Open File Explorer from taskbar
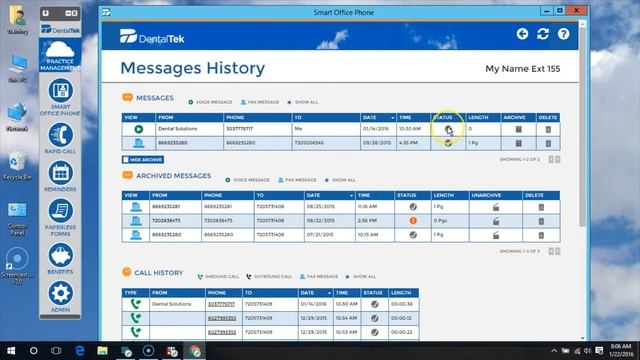Image resolution: width=640 pixels, height=360 pixels. pos(102,351)
